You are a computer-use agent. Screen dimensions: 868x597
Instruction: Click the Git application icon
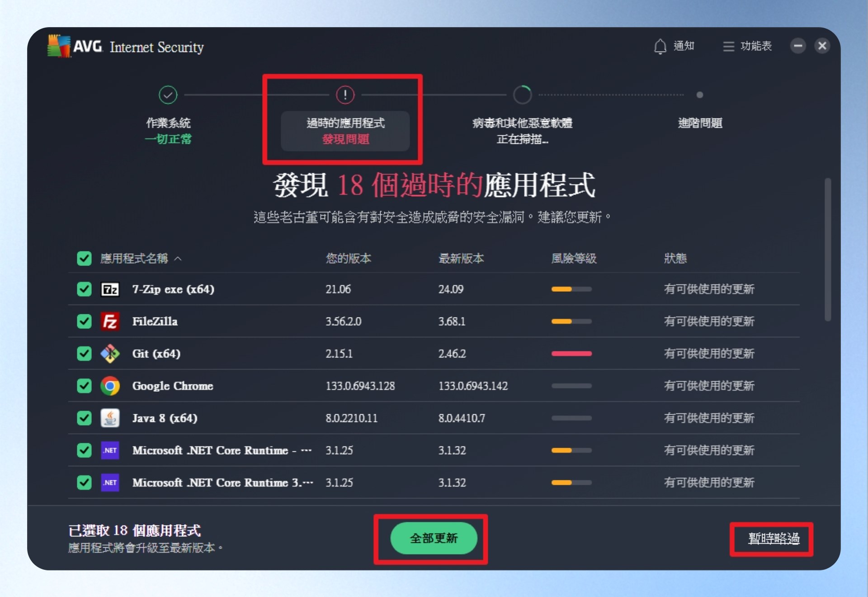(x=110, y=354)
